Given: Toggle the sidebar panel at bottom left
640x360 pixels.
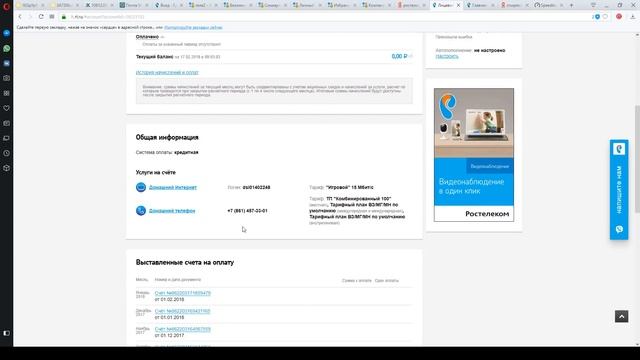Looking at the screenshot, I should pos(7,333).
